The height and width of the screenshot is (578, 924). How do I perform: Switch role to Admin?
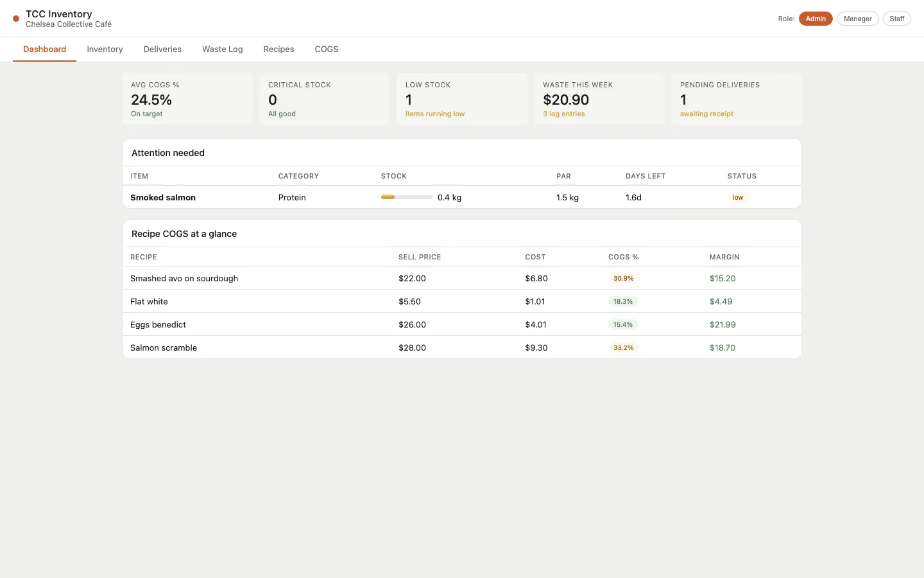(x=816, y=19)
